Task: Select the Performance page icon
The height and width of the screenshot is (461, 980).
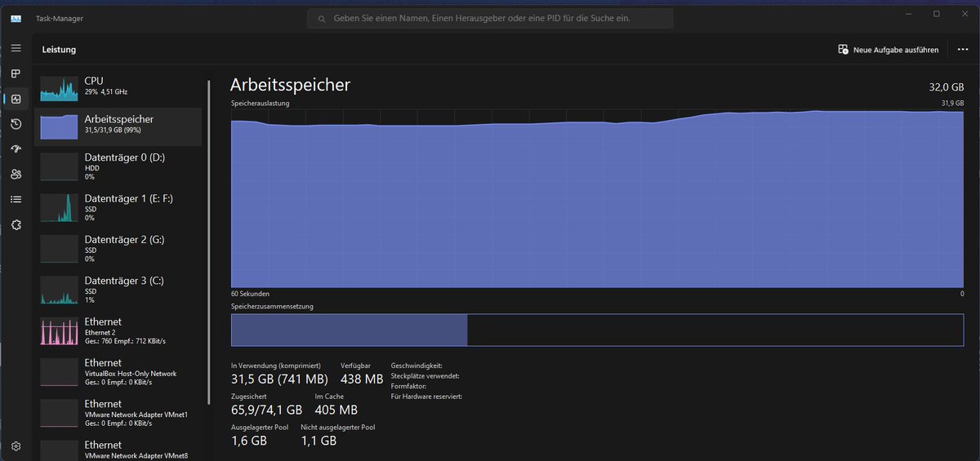Action: (x=16, y=99)
